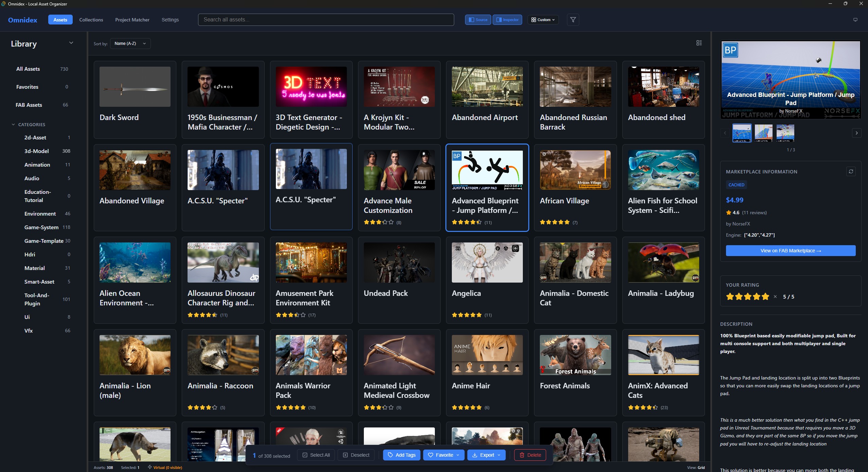Go to previous preview image arrow
The width and height of the screenshot is (868, 472).
[x=725, y=133]
